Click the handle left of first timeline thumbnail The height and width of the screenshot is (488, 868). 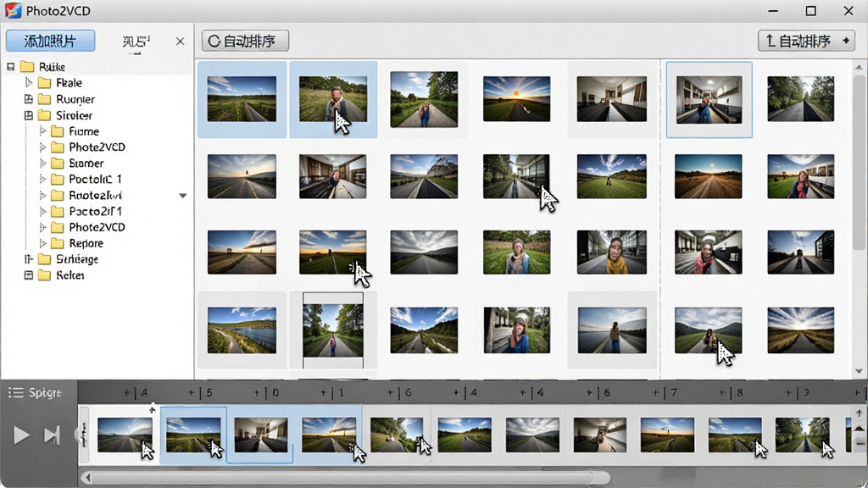point(84,435)
